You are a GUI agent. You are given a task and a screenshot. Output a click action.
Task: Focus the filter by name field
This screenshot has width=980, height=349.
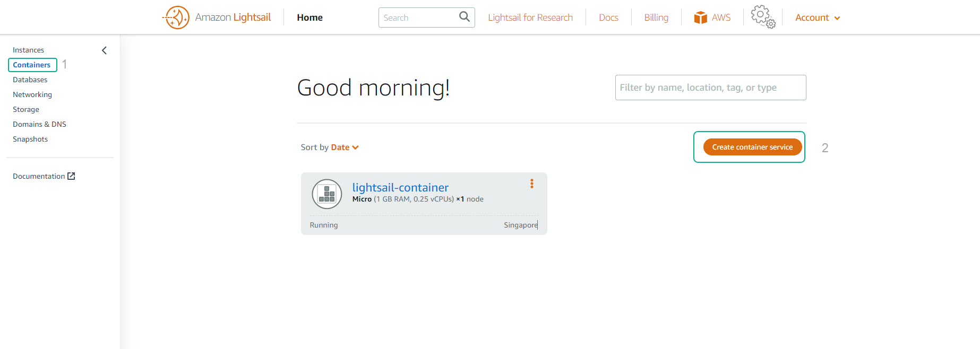tap(710, 88)
